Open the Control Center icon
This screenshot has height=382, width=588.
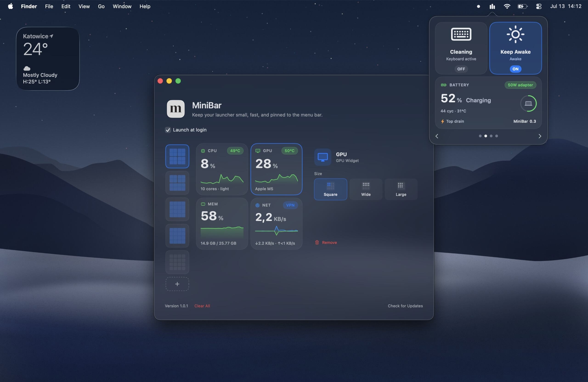539,6
